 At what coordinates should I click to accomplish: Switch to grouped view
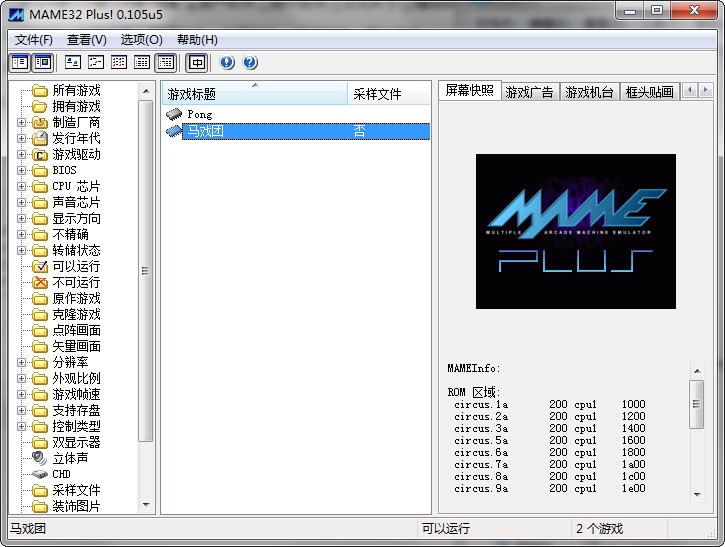click(166, 62)
